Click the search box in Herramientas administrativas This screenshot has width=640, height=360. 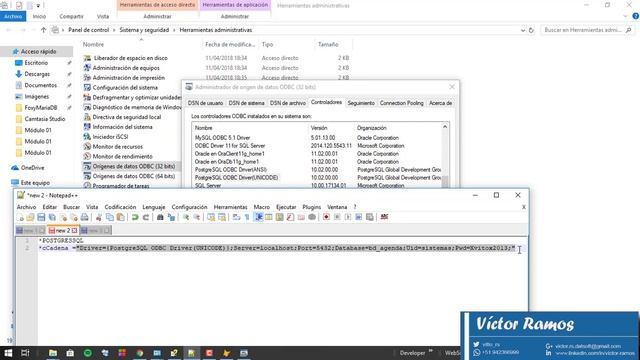click(588, 30)
